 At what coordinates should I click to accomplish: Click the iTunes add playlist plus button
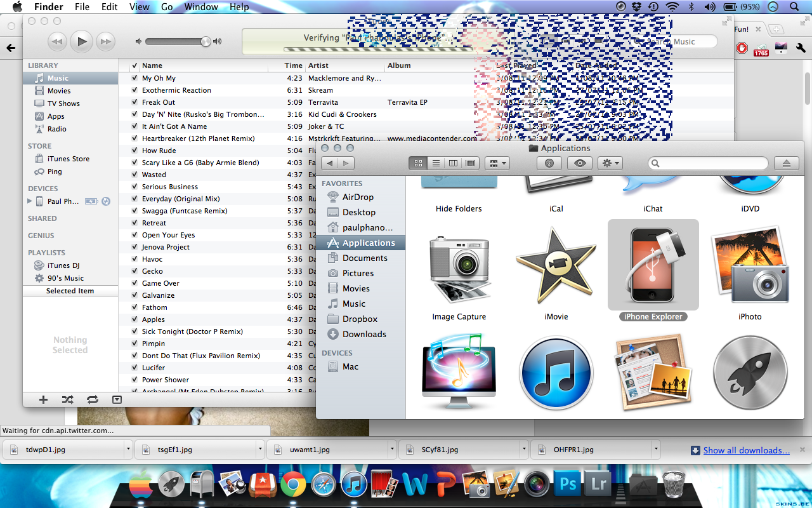(x=43, y=399)
